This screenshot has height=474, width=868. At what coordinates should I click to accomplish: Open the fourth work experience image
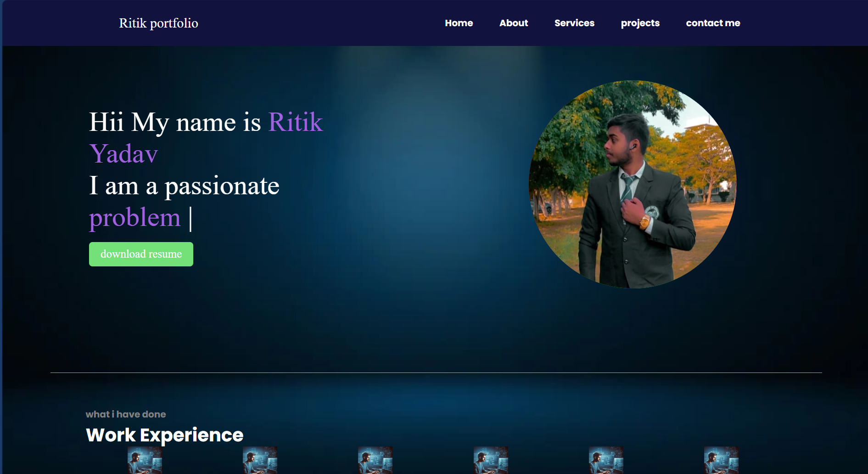click(491, 461)
